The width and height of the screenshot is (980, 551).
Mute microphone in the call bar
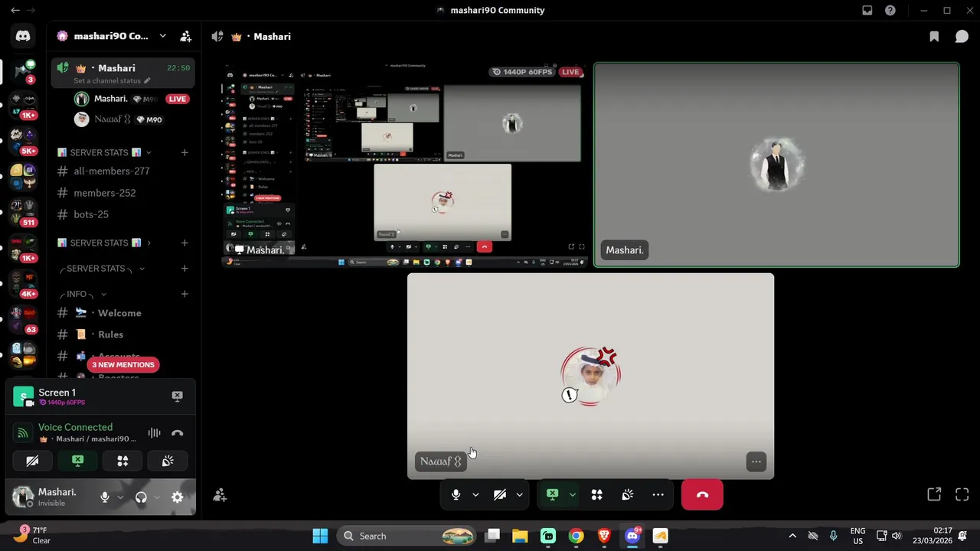[x=456, y=495]
